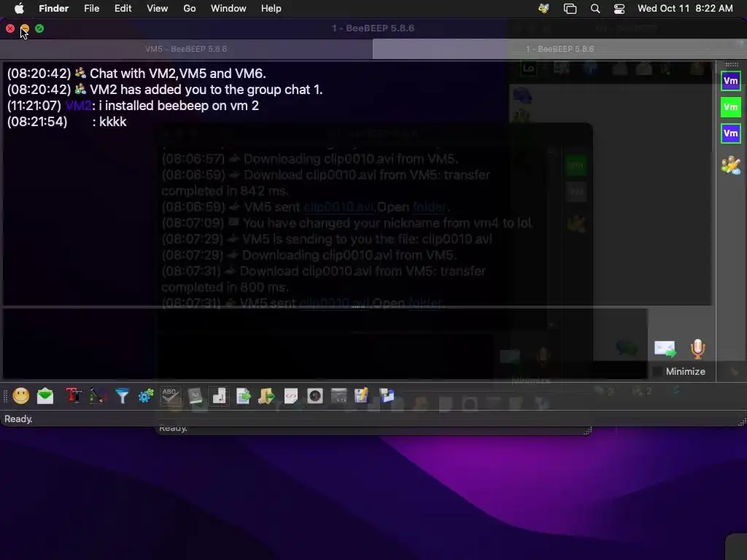Click the notepad with pencil icon
747x560 pixels.
[x=362, y=396]
